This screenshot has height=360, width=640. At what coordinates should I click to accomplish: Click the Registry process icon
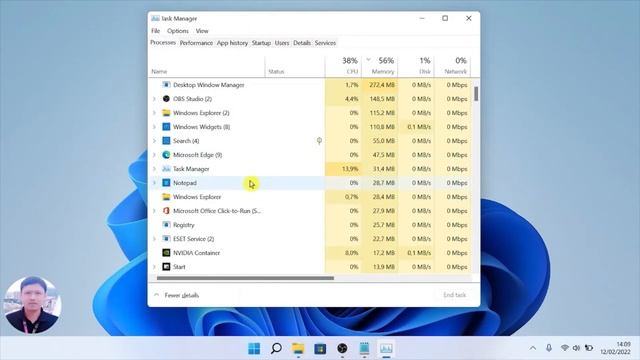click(166, 224)
